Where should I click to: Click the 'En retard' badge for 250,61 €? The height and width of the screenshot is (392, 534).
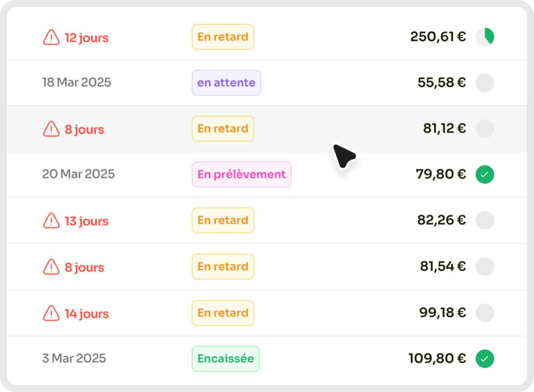(x=222, y=37)
